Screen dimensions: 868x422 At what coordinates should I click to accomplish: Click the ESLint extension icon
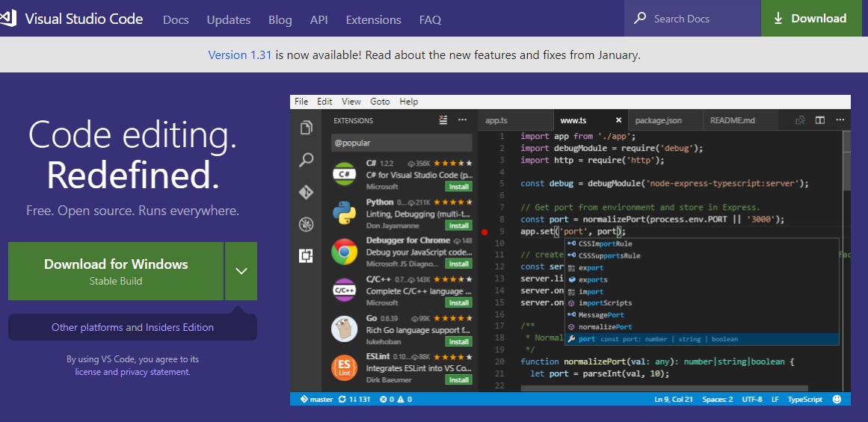click(x=344, y=367)
